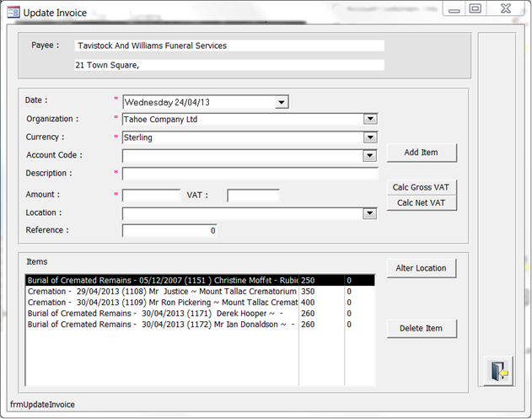Click the Add Item button
Screen dimensions: 532x419
coord(422,153)
